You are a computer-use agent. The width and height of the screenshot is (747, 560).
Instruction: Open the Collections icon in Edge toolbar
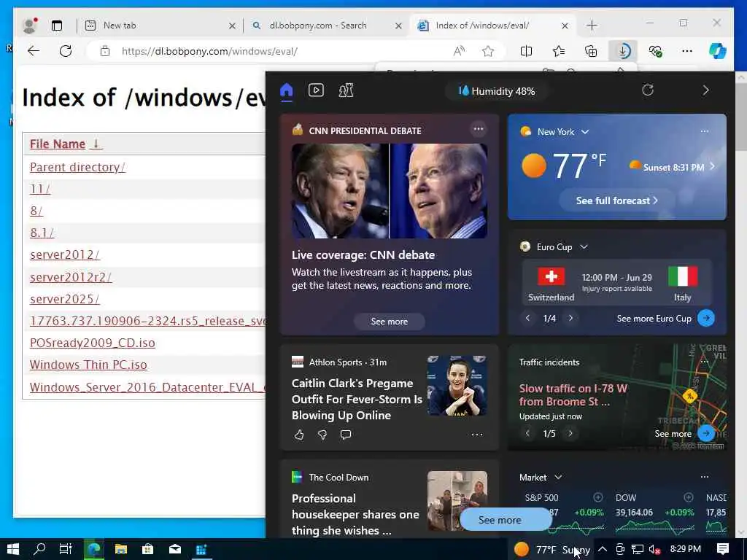[x=591, y=51]
